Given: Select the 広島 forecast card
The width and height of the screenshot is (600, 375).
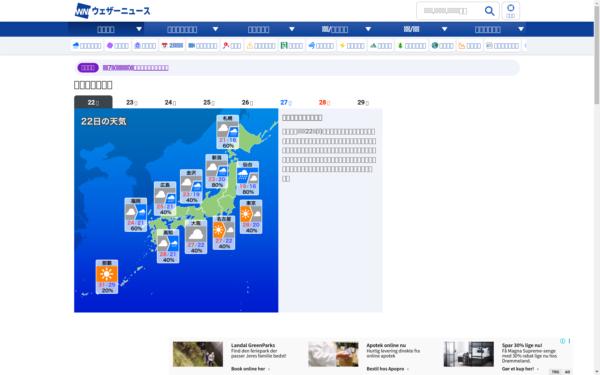Looking at the screenshot, I should (x=165, y=199).
